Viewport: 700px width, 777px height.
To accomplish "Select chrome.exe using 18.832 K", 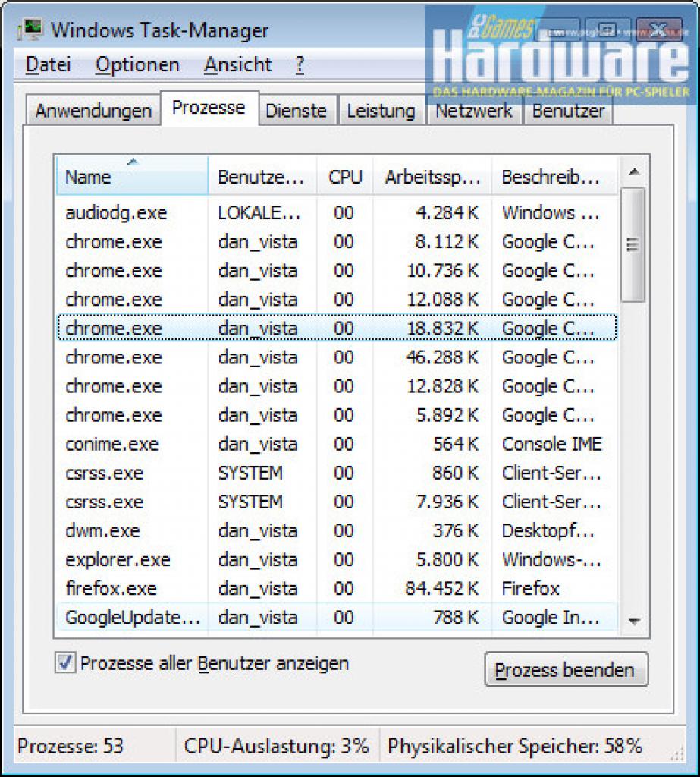I will click(337, 328).
